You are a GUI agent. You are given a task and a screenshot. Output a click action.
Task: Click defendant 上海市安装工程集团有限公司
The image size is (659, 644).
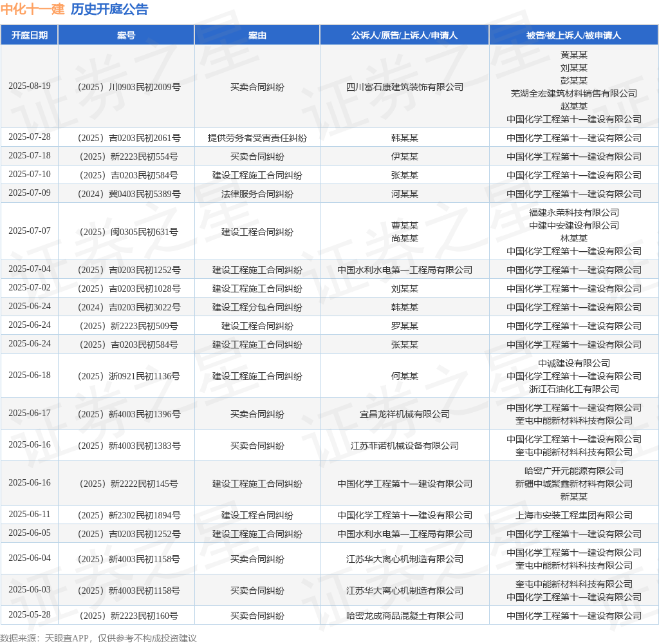[x=573, y=515]
